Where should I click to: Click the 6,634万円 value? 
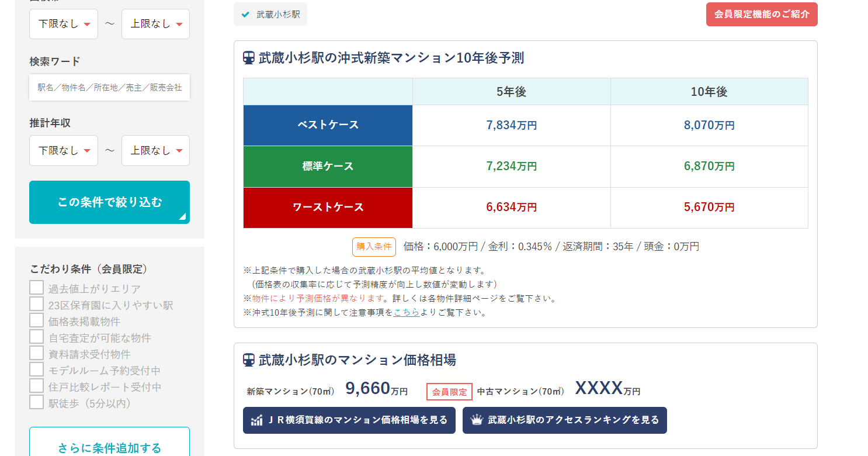(x=512, y=207)
